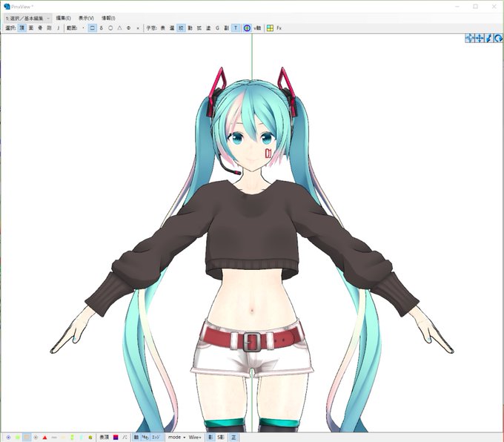Image resolution: width=504 pixels, height=442 pixels.
Task: Open the 表 sub-window button
Action: [x=163, y=28]
